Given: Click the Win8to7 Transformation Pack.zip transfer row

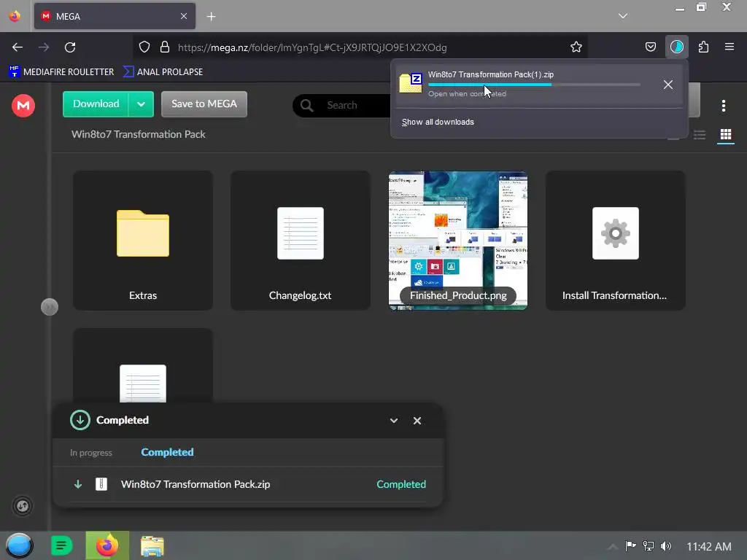Looking at the screenshot, I should (248, 484).
